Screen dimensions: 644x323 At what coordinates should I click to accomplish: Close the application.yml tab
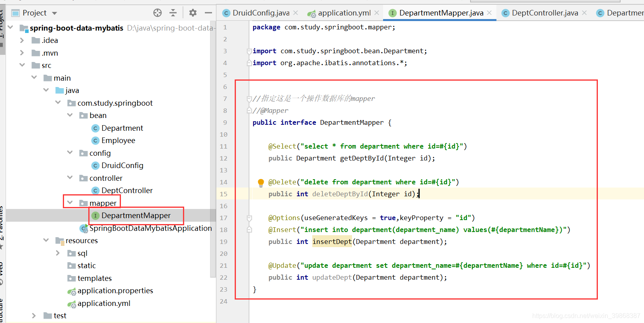point(377,13)
